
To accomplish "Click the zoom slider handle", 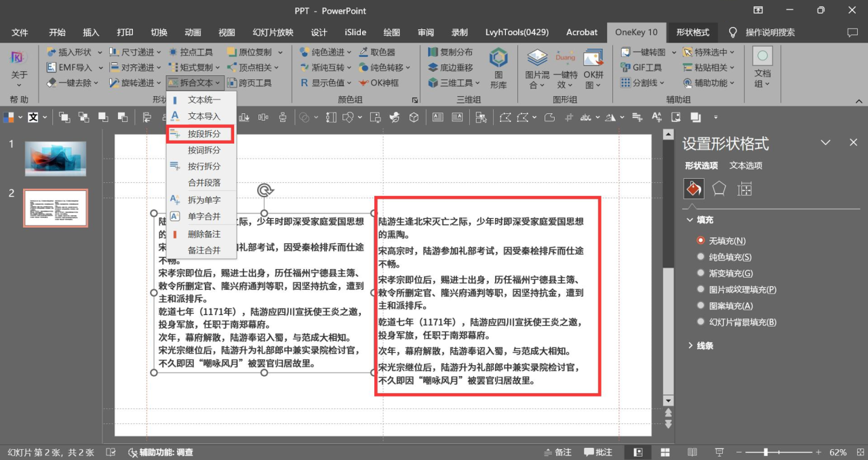I will click(x=766, y=452).
